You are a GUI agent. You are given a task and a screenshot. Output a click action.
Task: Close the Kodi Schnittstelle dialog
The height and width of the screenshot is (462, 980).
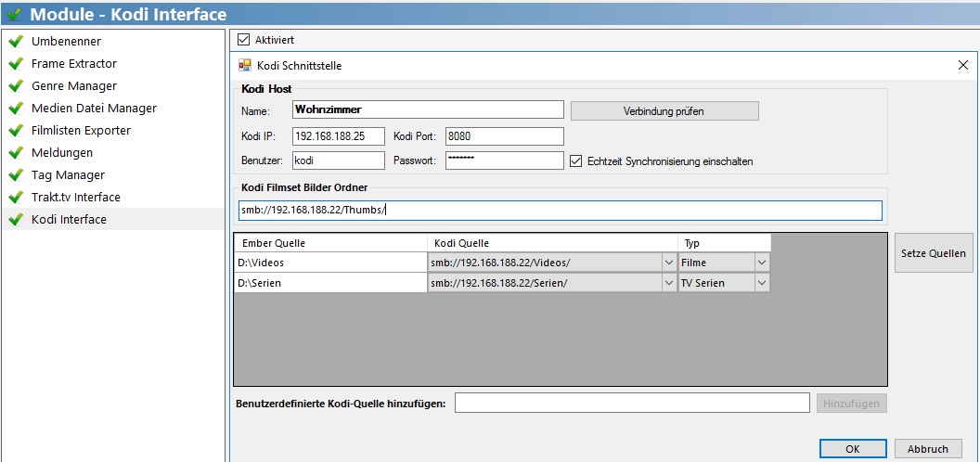point(963,65)
